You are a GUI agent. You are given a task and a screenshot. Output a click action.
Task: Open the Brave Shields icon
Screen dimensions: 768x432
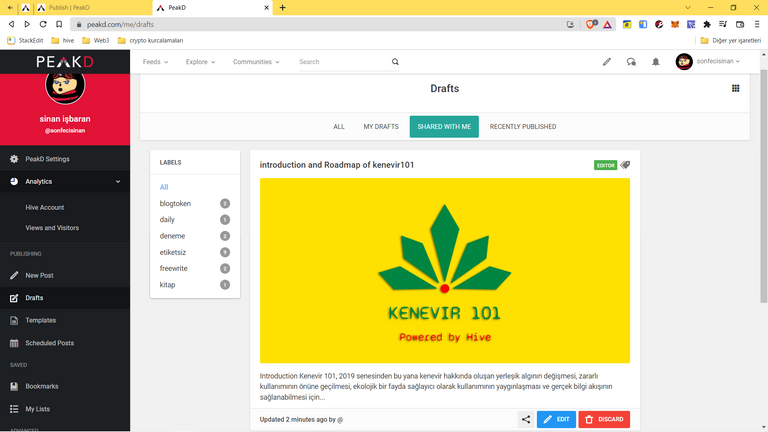591,24
